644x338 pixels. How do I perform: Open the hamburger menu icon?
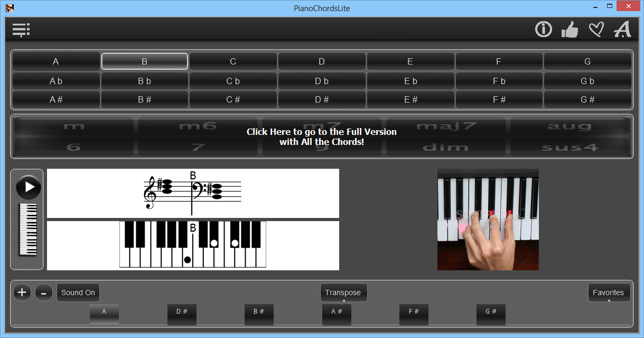[21, 30]
